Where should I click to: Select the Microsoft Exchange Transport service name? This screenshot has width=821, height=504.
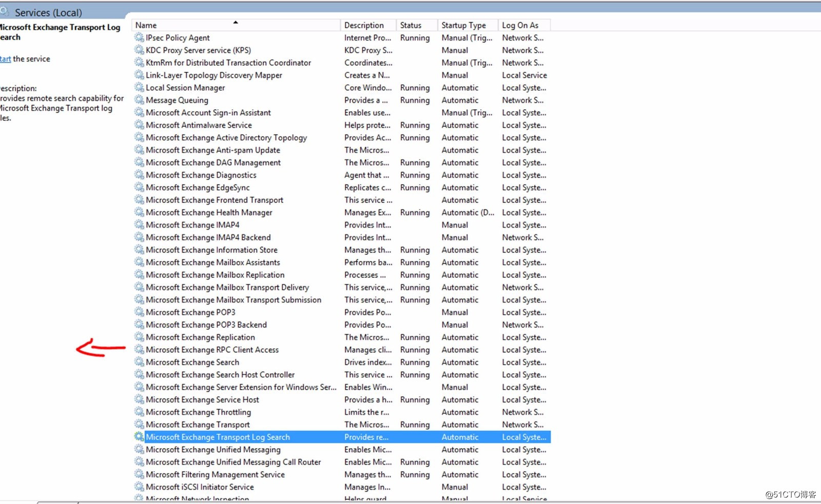click(198, 425)
